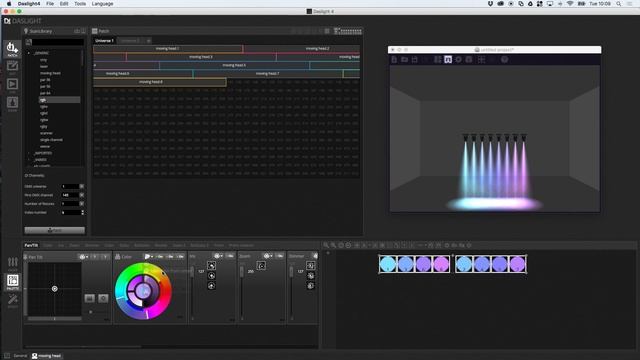This screenshot has width=640, height=360.
Task: Click the Zoom vertical slider
Action: pyautogui.click(x=242, y=291)
